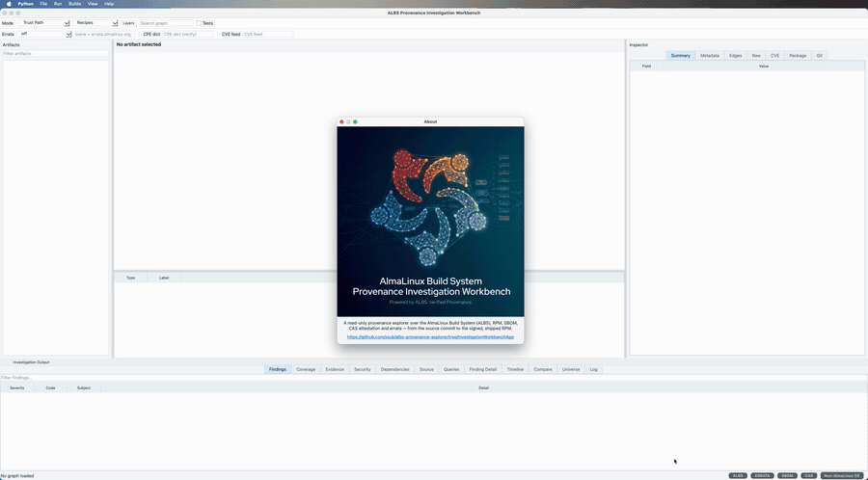Click the CPE dict input field
This screenshot has height=480, width=868.
click(x=188, y=35)
